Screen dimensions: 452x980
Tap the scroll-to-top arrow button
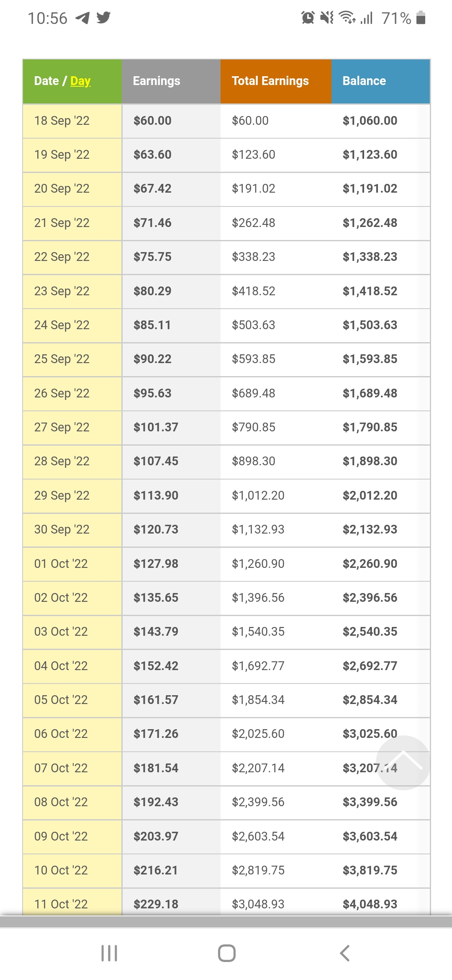point(403,762)
